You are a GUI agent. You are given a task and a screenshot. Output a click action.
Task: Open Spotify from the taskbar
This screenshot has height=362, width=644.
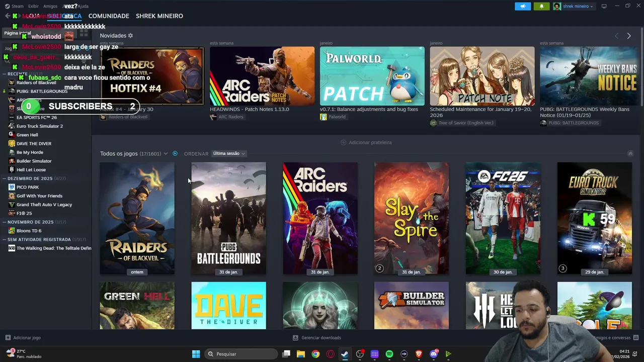389,354
